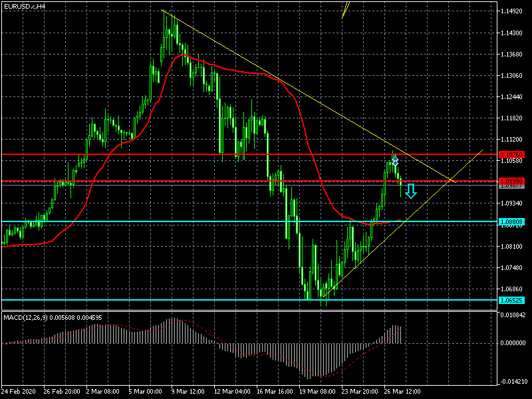Click the 1.06860 price axis value
The width and height of the screenshot is (532, 399).
pos(511,289)
